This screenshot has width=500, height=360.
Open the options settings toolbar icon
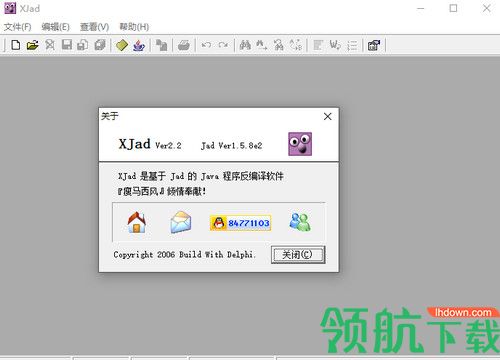click(374, 45)
